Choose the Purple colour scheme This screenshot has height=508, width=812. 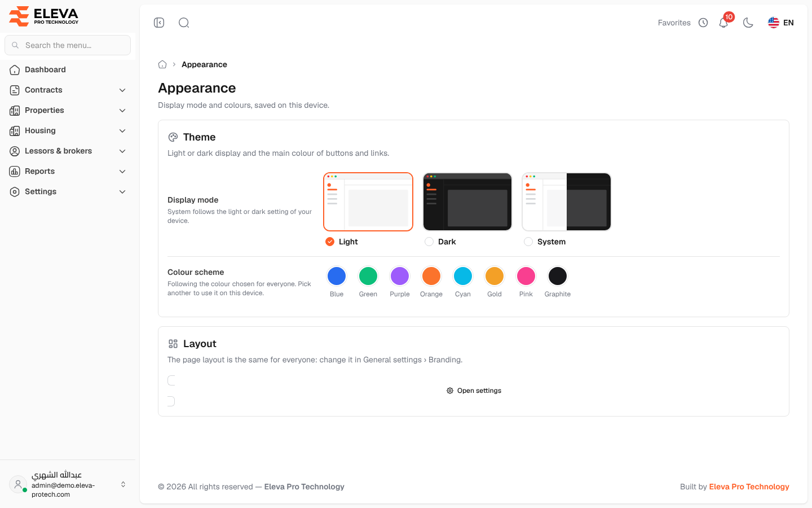pos(400,276)
